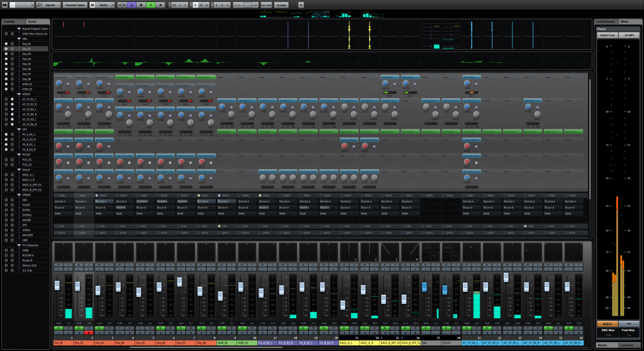Viewport: 644px width, 351px height.
Task: Disable record arm on Dia_02 channel
Action: point(88,331)
